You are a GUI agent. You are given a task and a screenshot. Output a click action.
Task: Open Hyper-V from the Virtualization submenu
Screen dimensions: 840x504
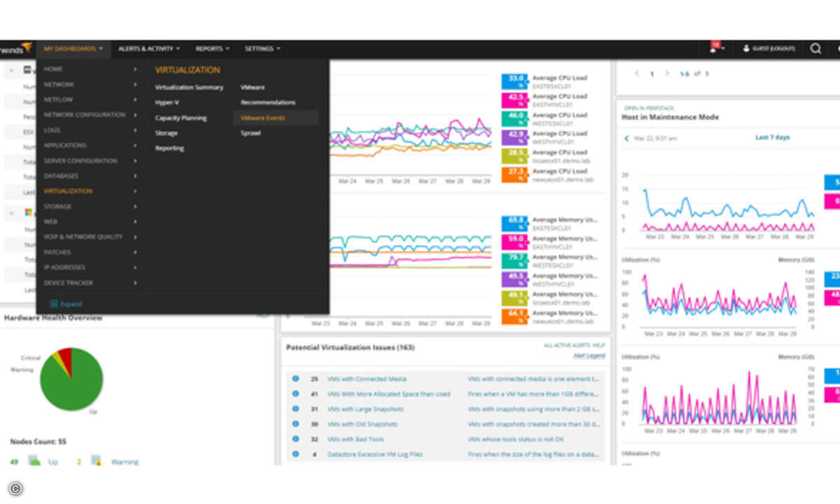167,102
